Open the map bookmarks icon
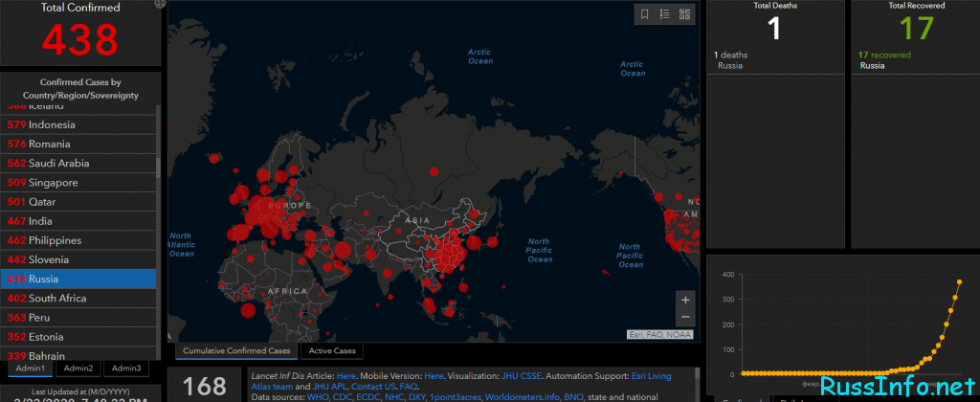 point(645,14)
